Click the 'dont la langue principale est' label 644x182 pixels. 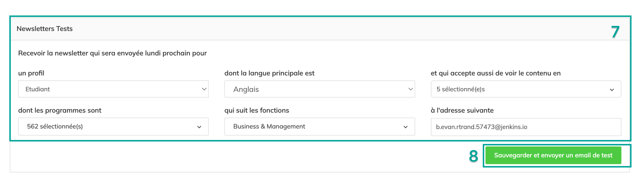coord(269,73)
